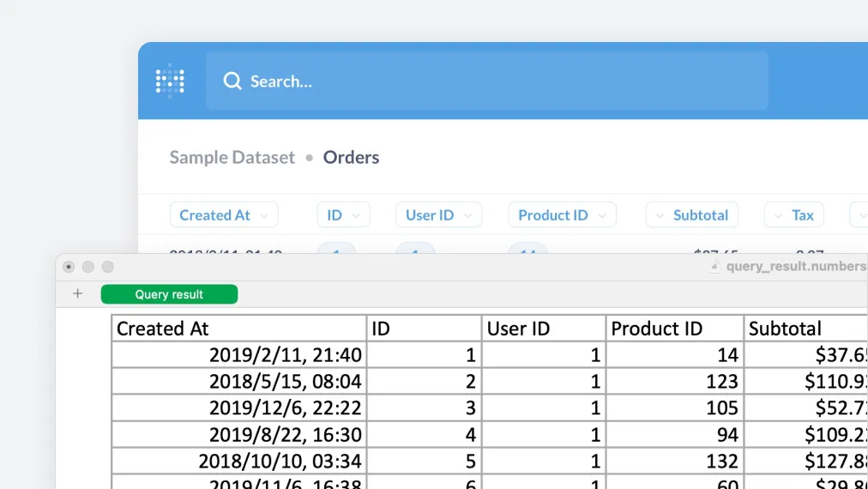The image size is (868, 489).
Task: Click the Orders breadcrumb title
Action: click(351, 157)
